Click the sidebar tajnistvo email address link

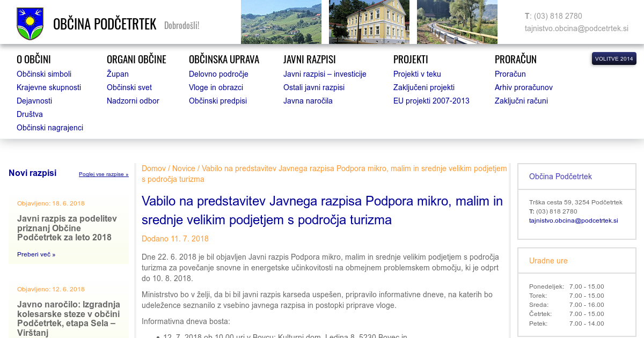pos(573,221)
